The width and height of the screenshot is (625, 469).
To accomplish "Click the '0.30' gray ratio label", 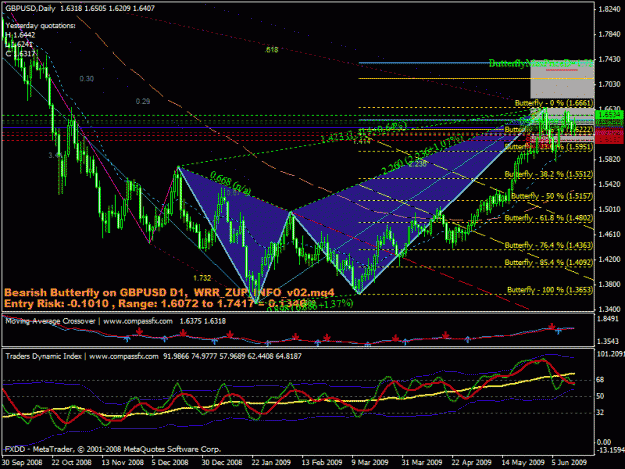I will click(86, 78).
